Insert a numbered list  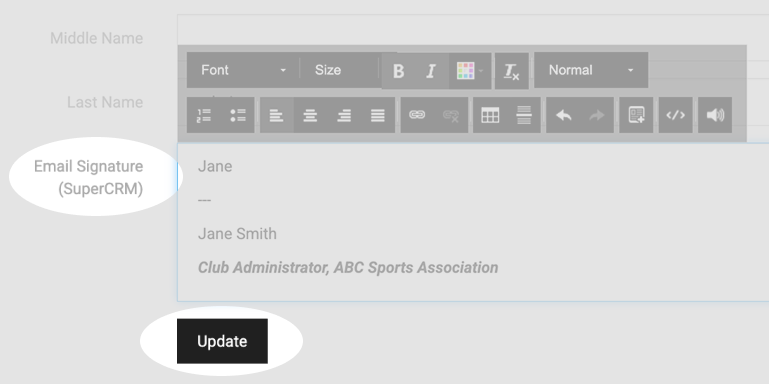(204, 115)
